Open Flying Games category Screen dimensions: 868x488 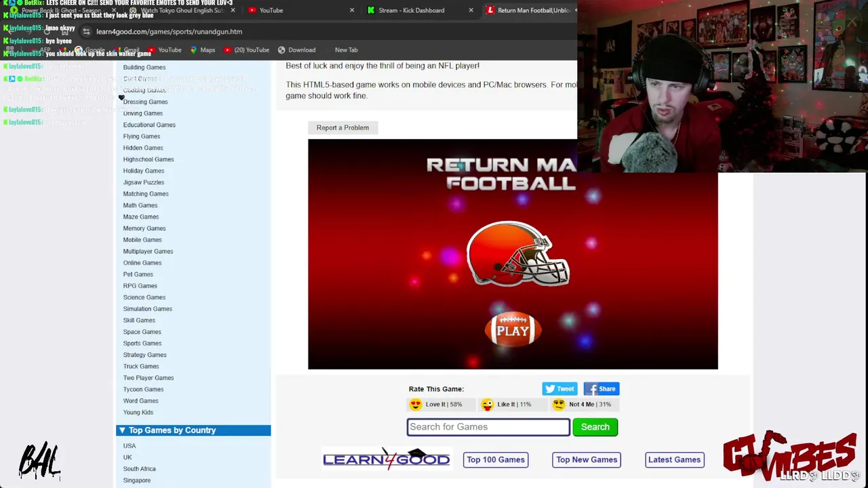tap(142, 136)
